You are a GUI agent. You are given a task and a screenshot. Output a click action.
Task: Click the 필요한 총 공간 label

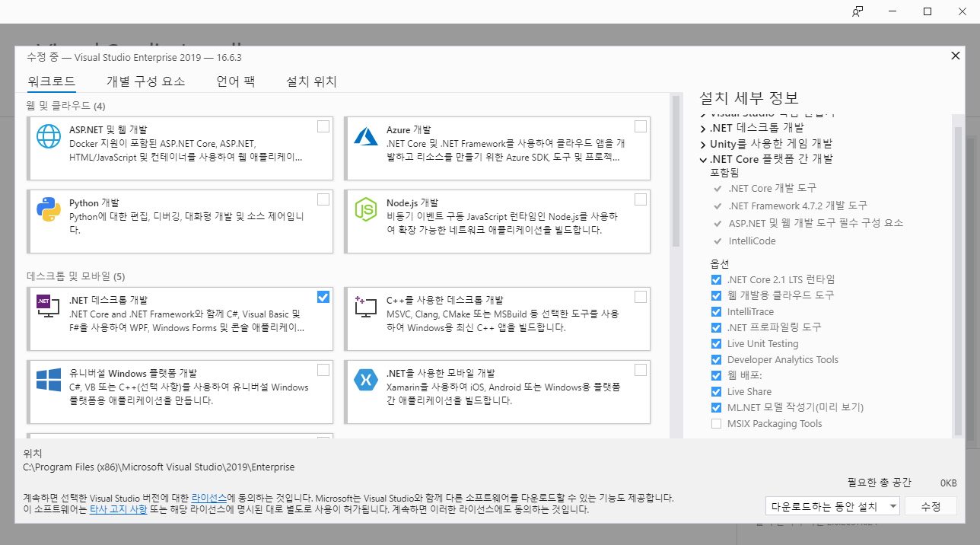(879, 483)
